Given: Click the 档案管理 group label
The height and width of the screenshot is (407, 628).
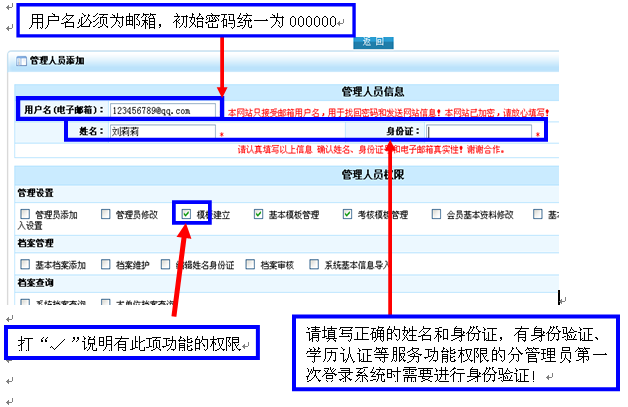Looking at the screenshot, I should coord(36,243).
